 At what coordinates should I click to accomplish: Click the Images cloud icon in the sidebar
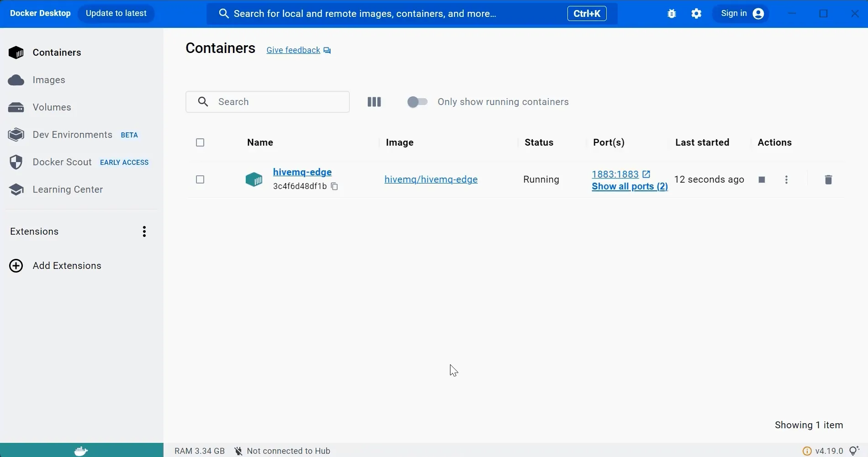16,80
